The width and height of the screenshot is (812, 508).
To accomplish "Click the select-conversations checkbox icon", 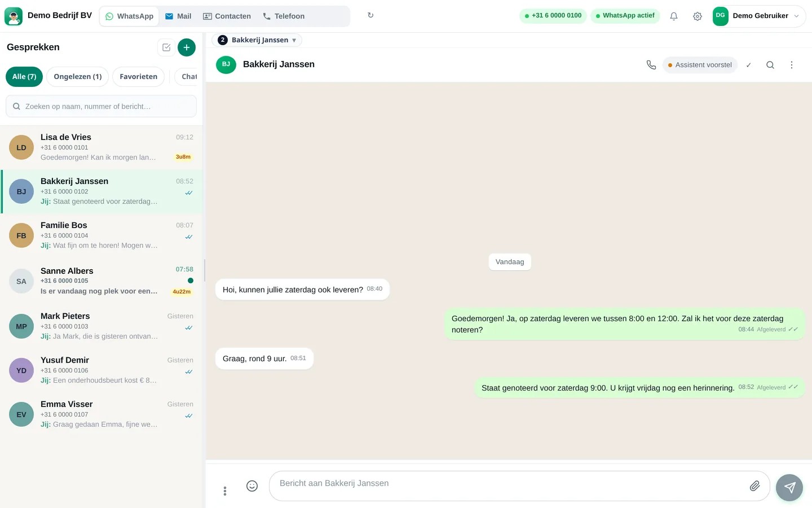I will (166, 47).
